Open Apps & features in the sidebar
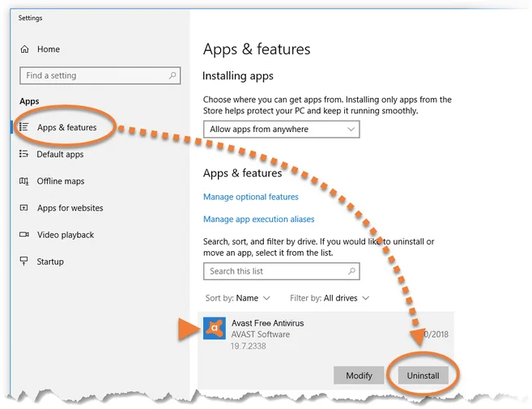Viewport: 532px width, 409px height. [67, 127]
